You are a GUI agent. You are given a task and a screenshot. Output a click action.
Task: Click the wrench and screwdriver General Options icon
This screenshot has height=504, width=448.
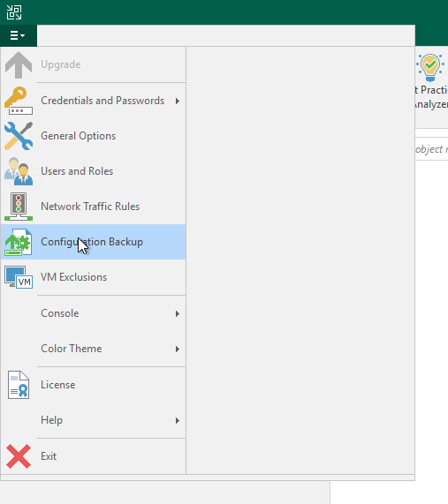tap(19, 136)
